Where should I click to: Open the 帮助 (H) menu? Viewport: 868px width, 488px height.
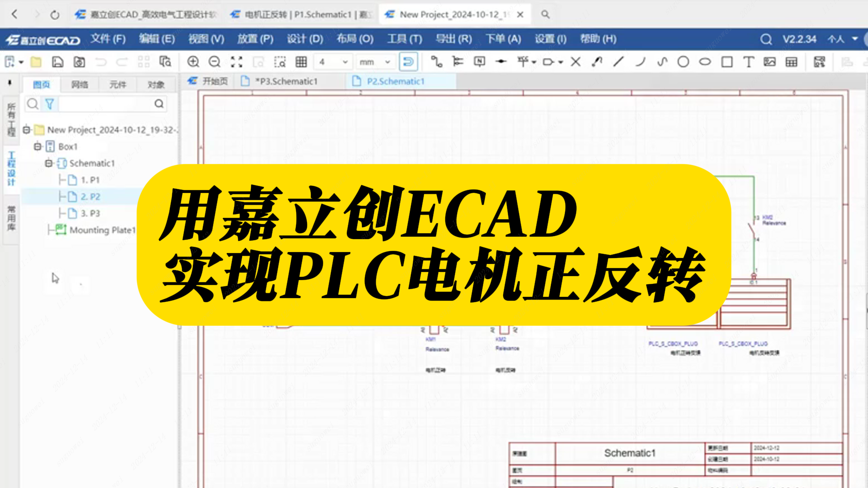pyautogui.click(x=598, y=39)
